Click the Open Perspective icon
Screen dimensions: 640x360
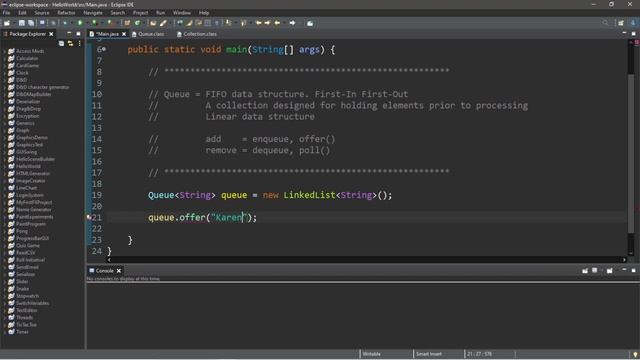pyautogui.click(x=621, y=23)
